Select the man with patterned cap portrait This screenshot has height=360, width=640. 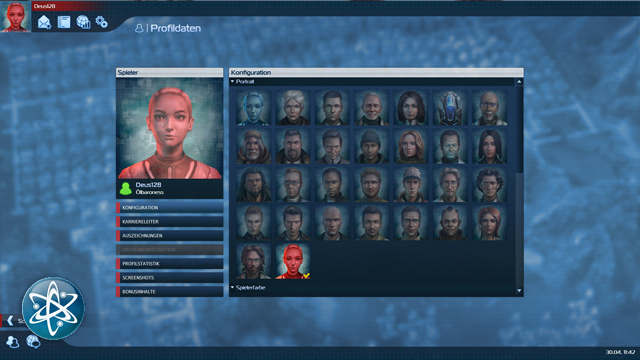[411, 184]
